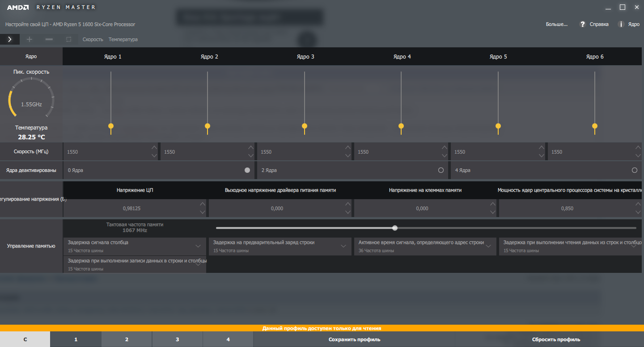Open Задержка при выполнении записи данных dropdown
Image resolution: width=644 pixels, height=347 pixels.
click(x=135, y=264)
